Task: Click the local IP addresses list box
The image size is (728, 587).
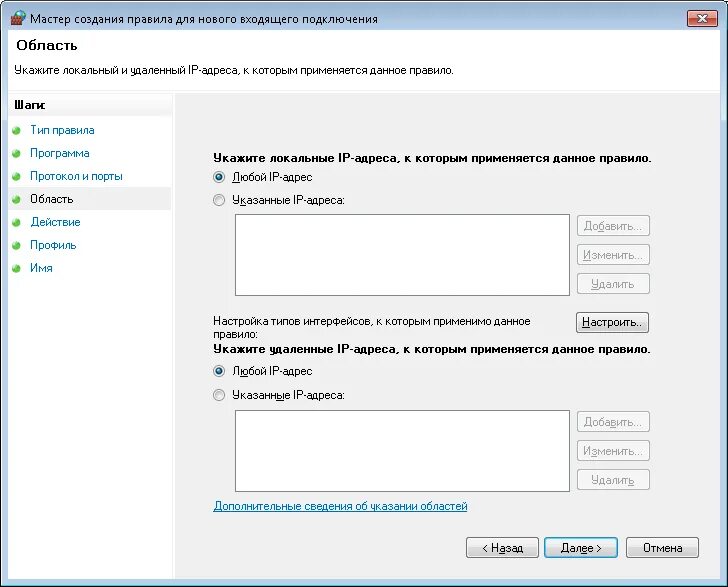Action: click(402, 255)
